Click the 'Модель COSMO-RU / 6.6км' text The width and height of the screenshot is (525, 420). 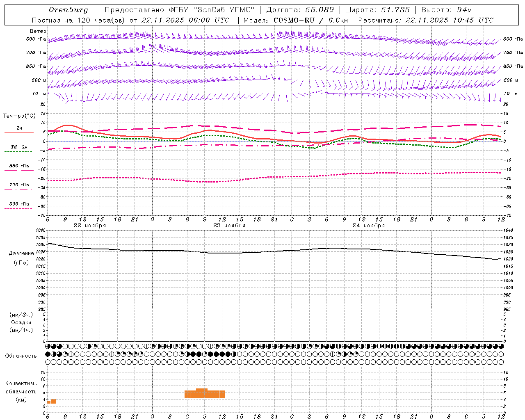click(295, 20)
